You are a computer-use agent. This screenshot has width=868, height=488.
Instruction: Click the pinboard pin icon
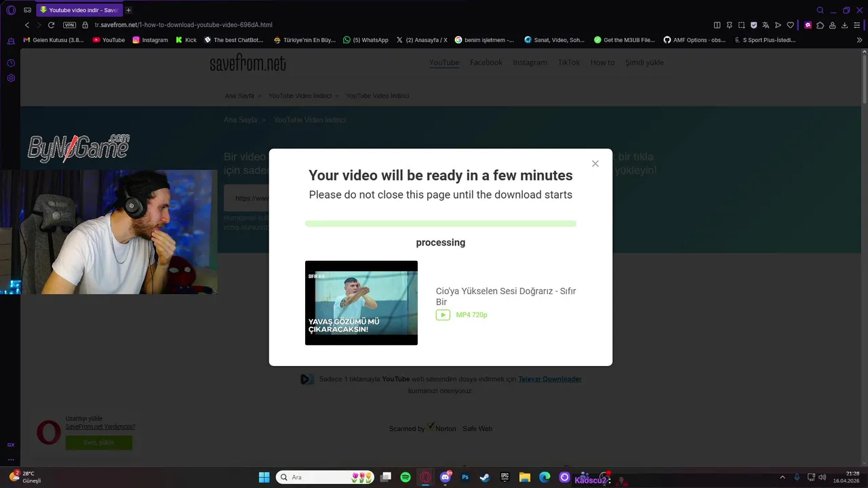(x=730, y=25)
